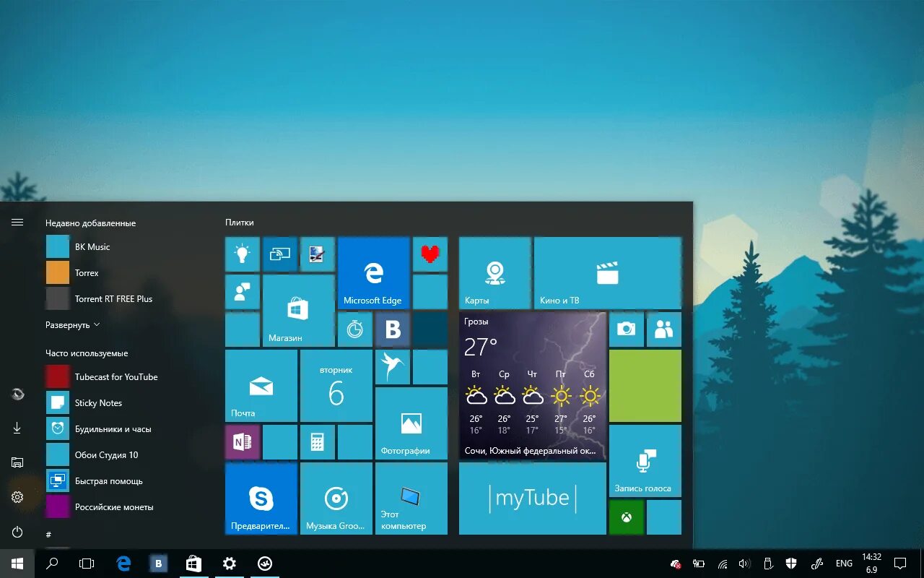
Task: Open the OneNote purple tile
Action: pos(243,442)
